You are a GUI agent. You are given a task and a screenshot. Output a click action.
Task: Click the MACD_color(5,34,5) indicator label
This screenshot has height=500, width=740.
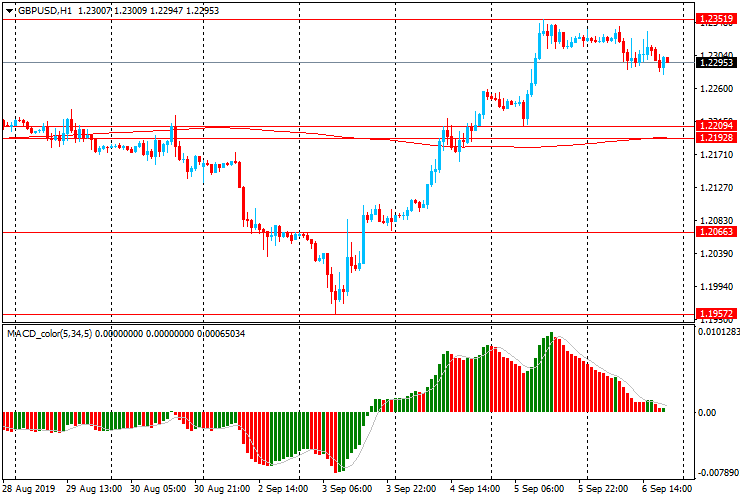(50, 334)
